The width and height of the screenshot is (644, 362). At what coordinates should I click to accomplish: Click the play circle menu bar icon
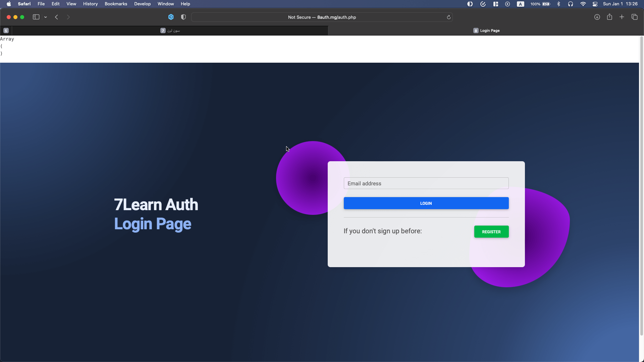click(507, 4)
